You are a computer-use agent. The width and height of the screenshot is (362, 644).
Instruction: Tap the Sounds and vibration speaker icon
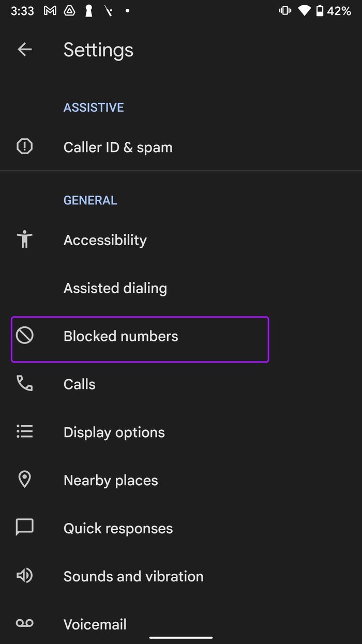[x=24, y=576]
